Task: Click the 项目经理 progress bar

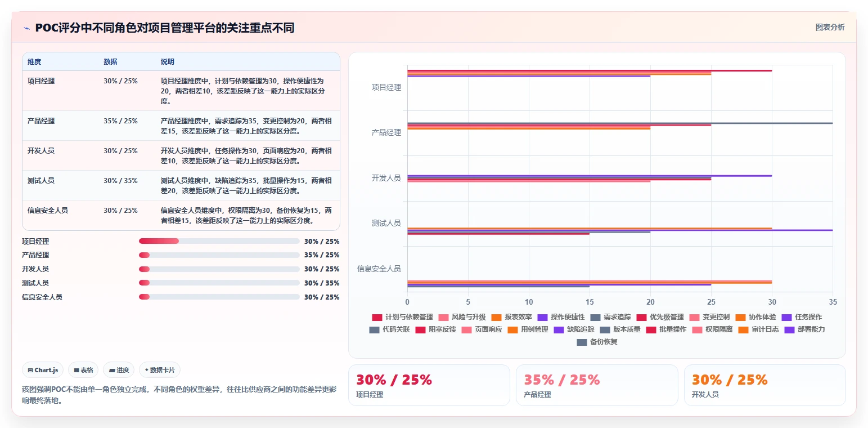Action: tap(219, 241)
